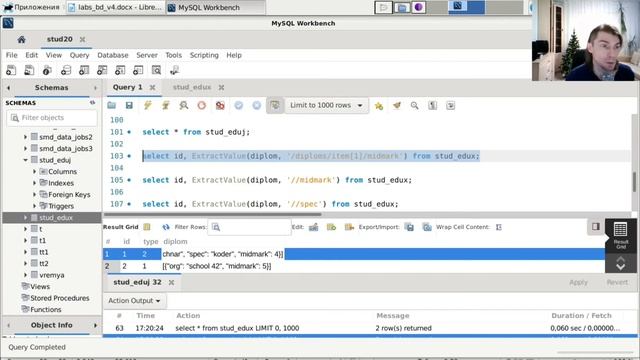Close the stud_eduj 32 result tab
Image resolution: width=640 pixels, height=360 pixels.
pyautogui.click(x=171, y=282)
